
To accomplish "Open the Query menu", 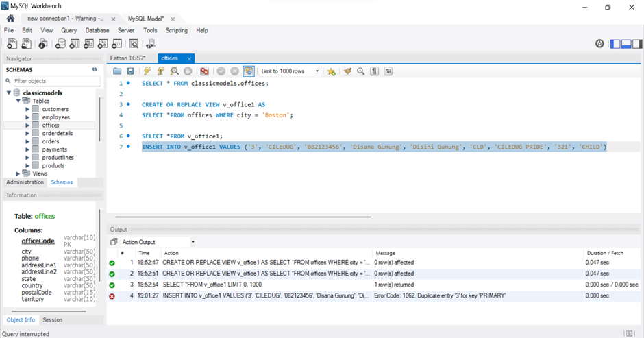I will pyautogui.click(x=69, y=30).
